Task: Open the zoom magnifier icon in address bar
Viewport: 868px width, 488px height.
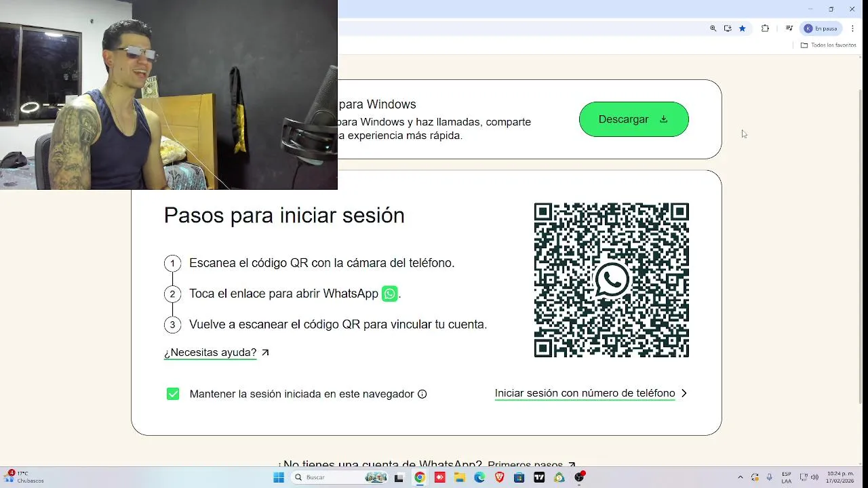Action: (713, 28)
